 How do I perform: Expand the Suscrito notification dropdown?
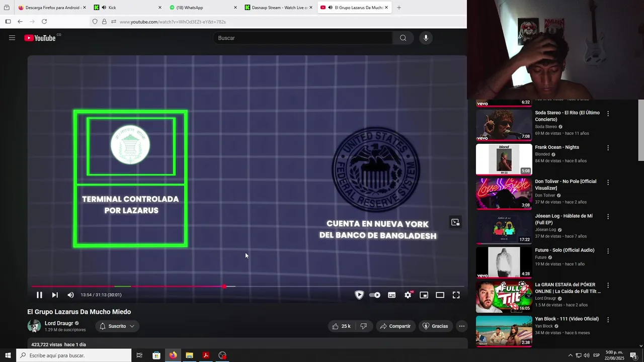coord(117,326)
